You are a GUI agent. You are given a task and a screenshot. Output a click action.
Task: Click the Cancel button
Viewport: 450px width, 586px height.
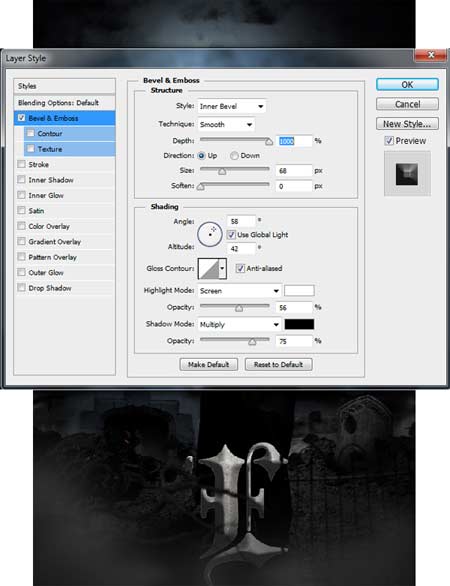pyautogui.click(x=407, y=104)
